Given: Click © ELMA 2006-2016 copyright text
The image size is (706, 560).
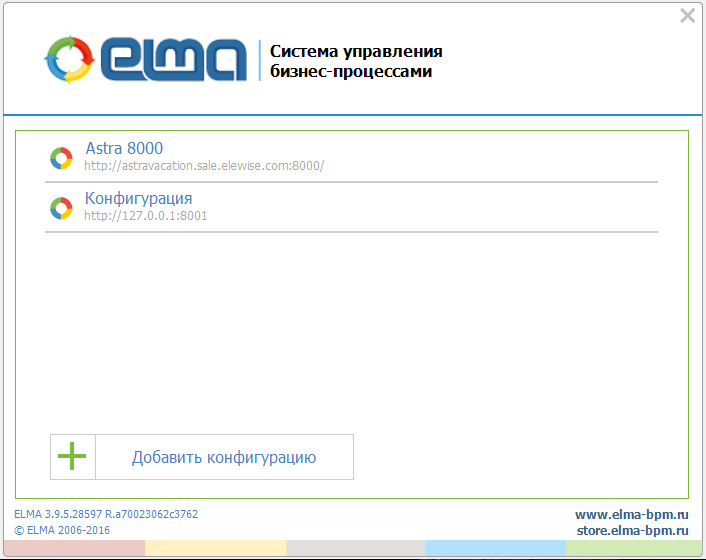Looking at the screenshot, I should (62, 530).
